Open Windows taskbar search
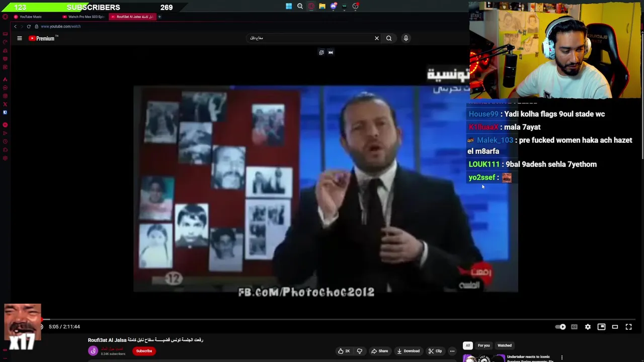 coord(300,7)
